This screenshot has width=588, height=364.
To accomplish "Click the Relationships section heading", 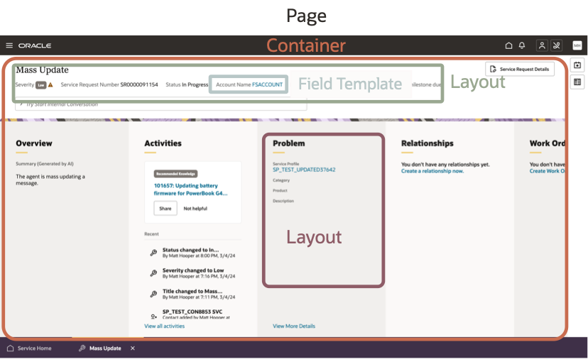I will [x=427, y=143].
